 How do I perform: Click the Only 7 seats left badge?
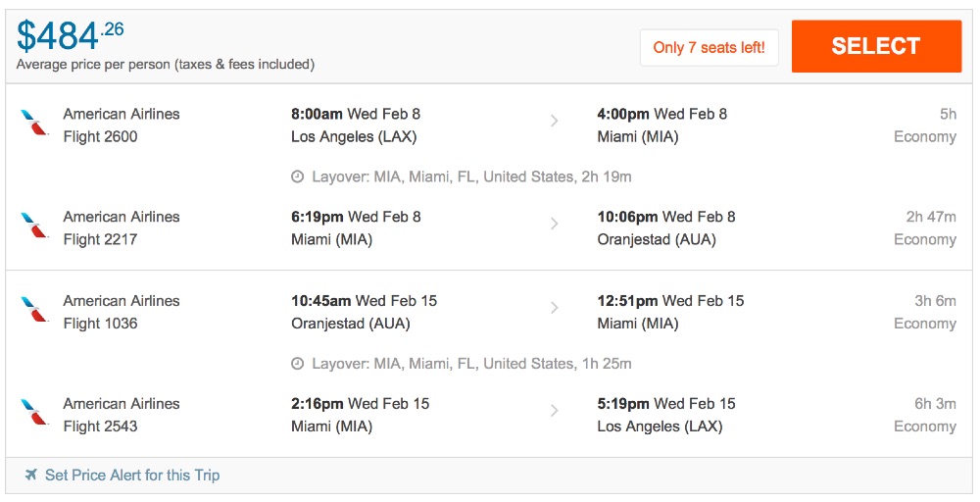709,47
